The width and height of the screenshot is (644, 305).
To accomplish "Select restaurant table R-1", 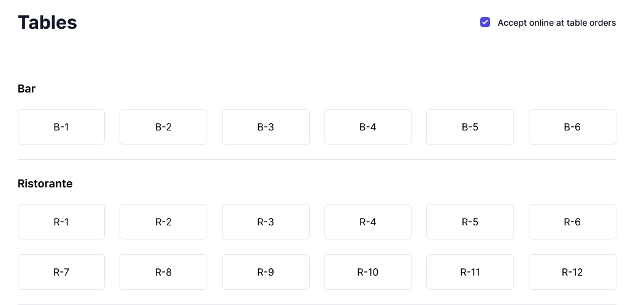I will [x=61, y=222].
